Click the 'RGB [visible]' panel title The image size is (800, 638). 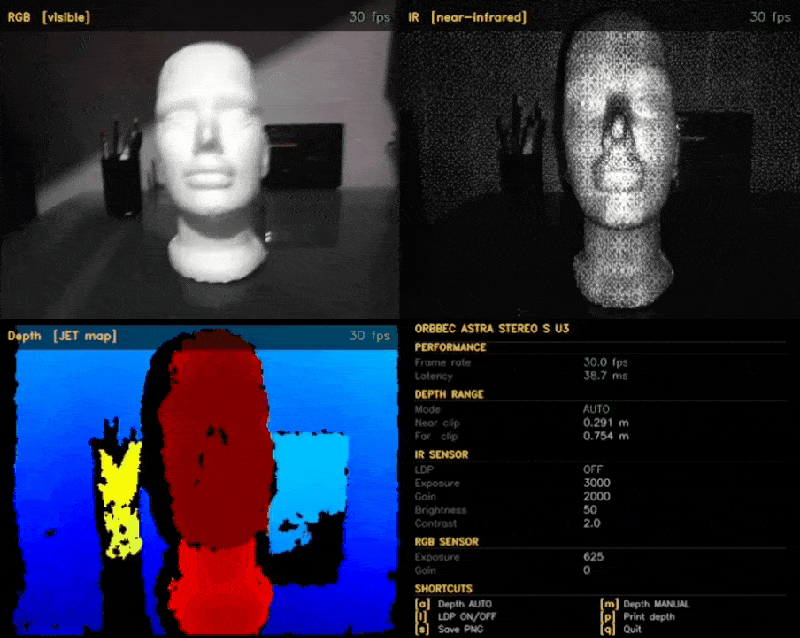click(x=48, y=17)
